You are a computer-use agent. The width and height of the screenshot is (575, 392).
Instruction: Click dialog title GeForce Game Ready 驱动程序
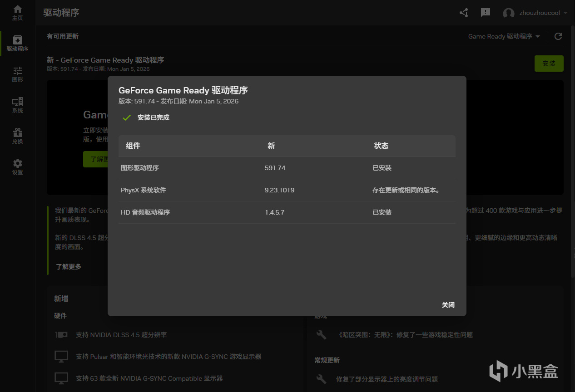[183, 90]
